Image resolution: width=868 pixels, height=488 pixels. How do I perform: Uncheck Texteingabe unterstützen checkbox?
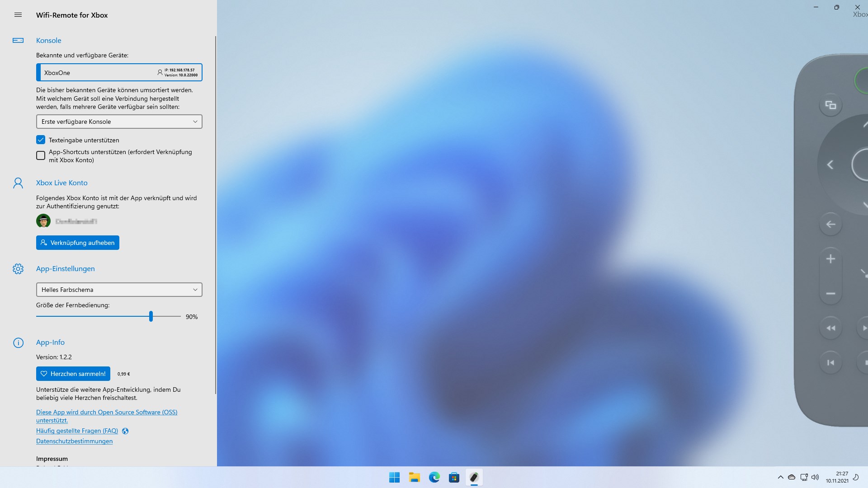tap(41, 140)
